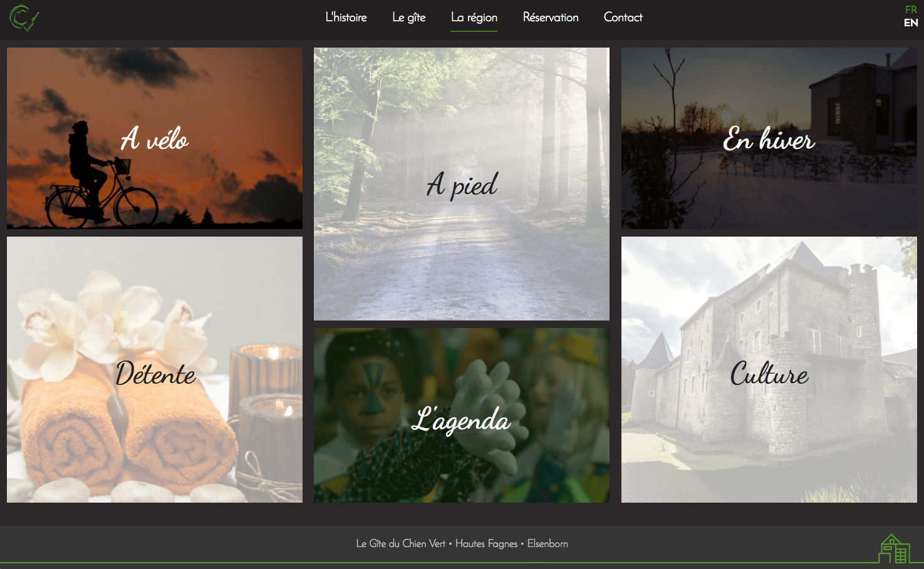Viewport: 924px width, 569px height.
Task: Navigate to the 'L'histoire' page
Action: 345,18
